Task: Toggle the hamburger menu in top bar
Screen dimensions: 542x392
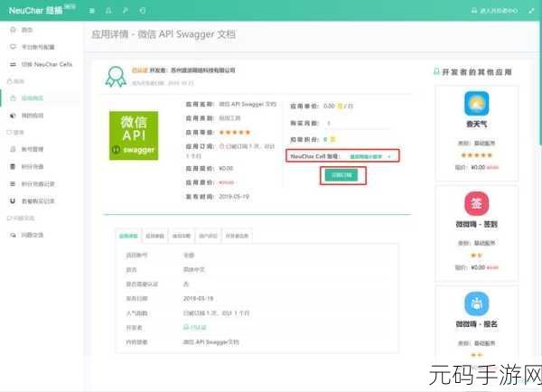Action: pos(92,11)
